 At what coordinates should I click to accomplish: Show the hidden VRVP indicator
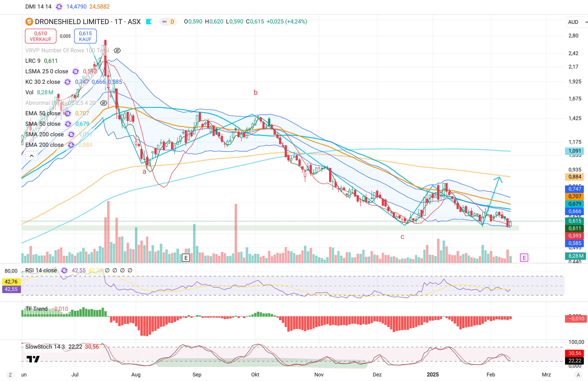pos(117,50)
